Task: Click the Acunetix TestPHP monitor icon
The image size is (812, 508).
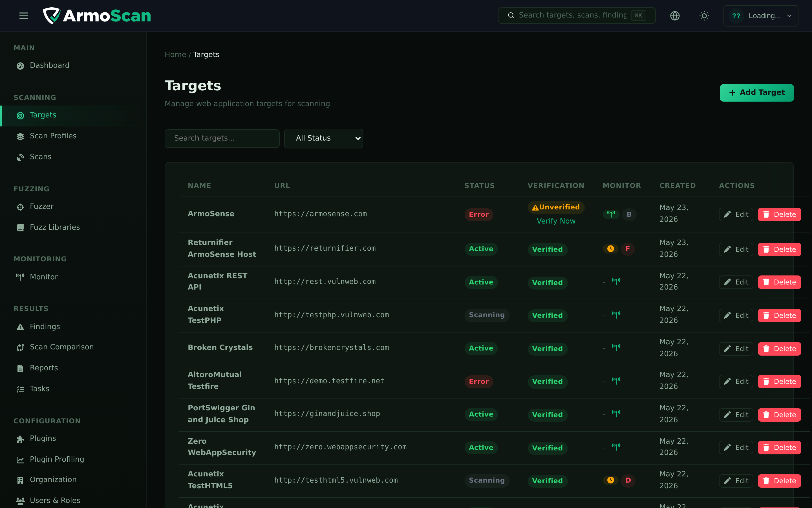Action: tap(616, 315)
